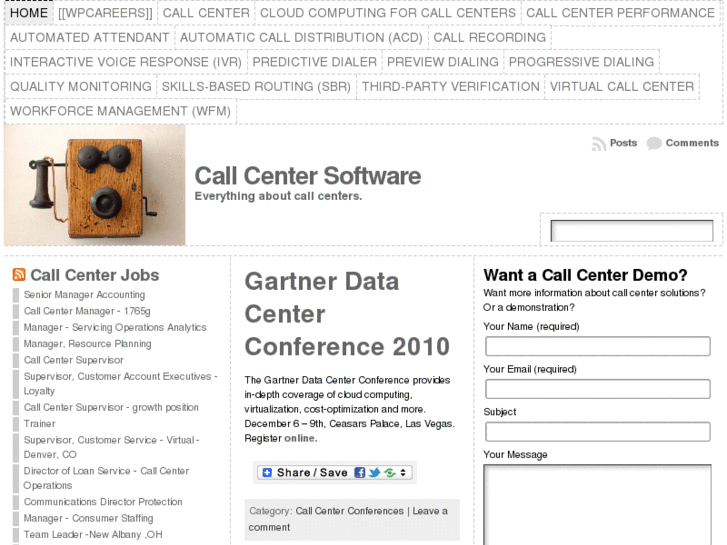Open AUTOMATIC CALL DISTRIBUTION (ACD) page
727x545 pixels.
301,38
